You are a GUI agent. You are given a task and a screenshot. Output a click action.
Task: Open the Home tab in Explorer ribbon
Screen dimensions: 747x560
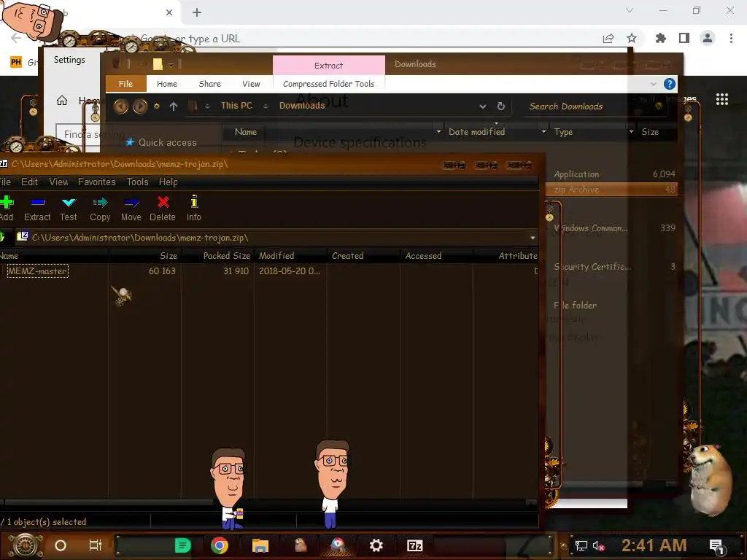pos(167,84)
